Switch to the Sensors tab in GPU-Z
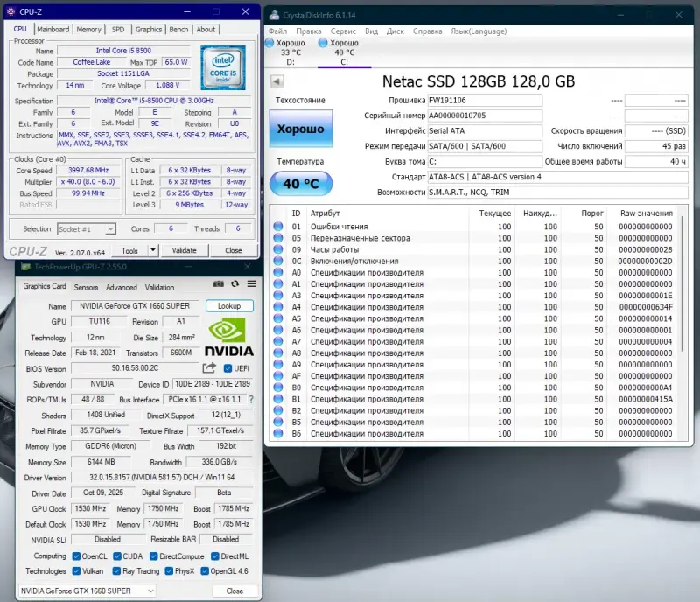Screen dimensions: 700x602 coord(87,287)
